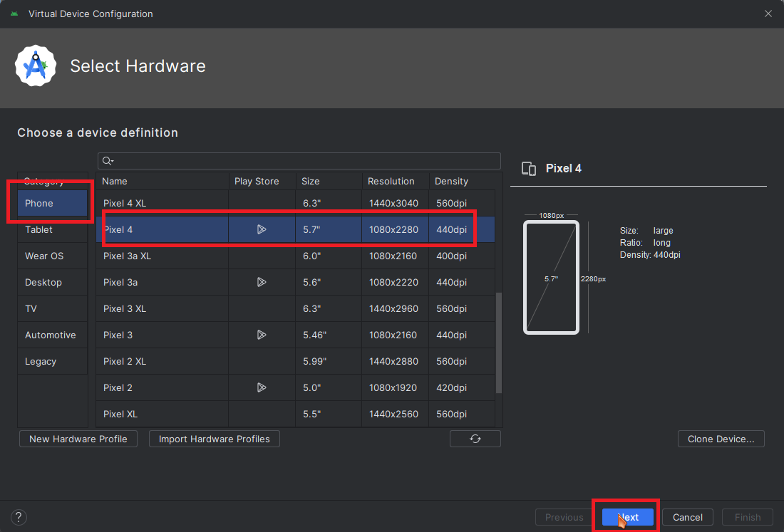Viewport: 784px width, 532px height.
Task: Click the Next button
Action: (x=627, y=517)
